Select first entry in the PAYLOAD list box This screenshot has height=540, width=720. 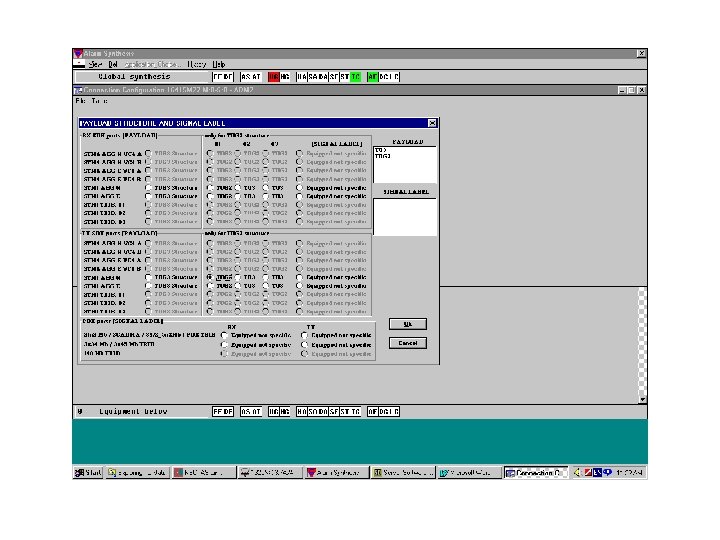[x=381, y=150]
